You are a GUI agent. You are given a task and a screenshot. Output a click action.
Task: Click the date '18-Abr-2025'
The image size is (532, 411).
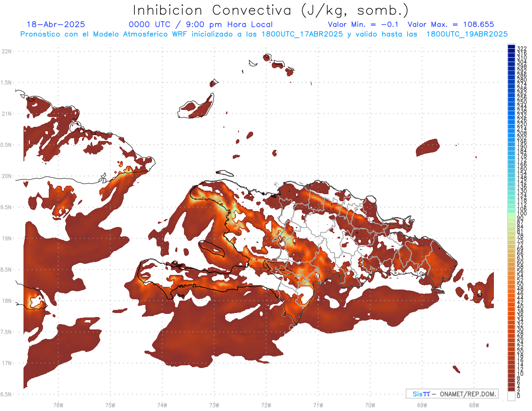pos(56,25)
